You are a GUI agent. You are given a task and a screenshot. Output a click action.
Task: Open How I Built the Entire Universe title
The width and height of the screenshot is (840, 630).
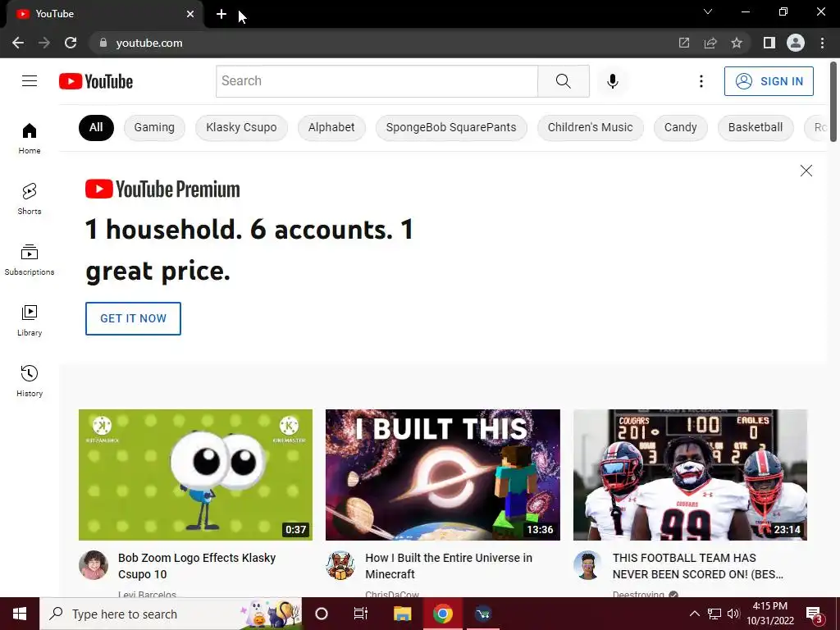coord(449,566)
